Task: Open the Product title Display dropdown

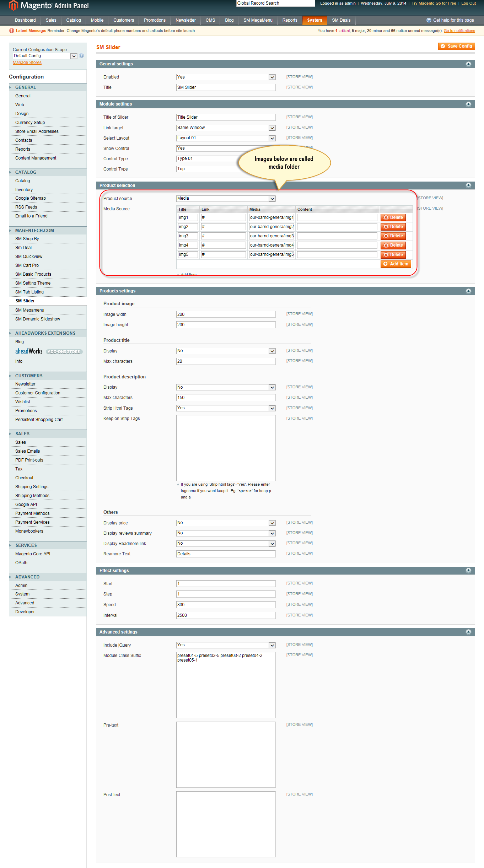Action: (x=226, y=351)
